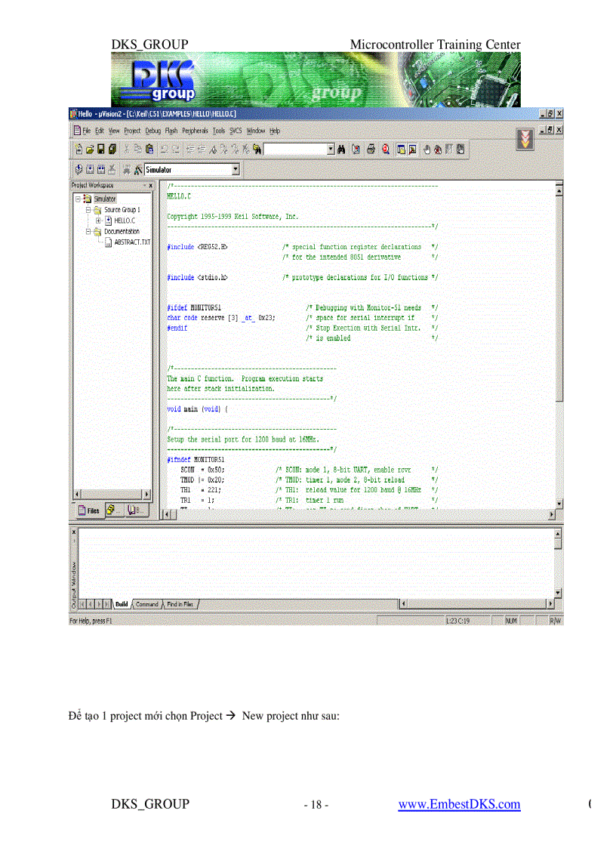Open an existing file with the Open icon
Viewport: 616px width, 848px height.
(x=90, y=149)
